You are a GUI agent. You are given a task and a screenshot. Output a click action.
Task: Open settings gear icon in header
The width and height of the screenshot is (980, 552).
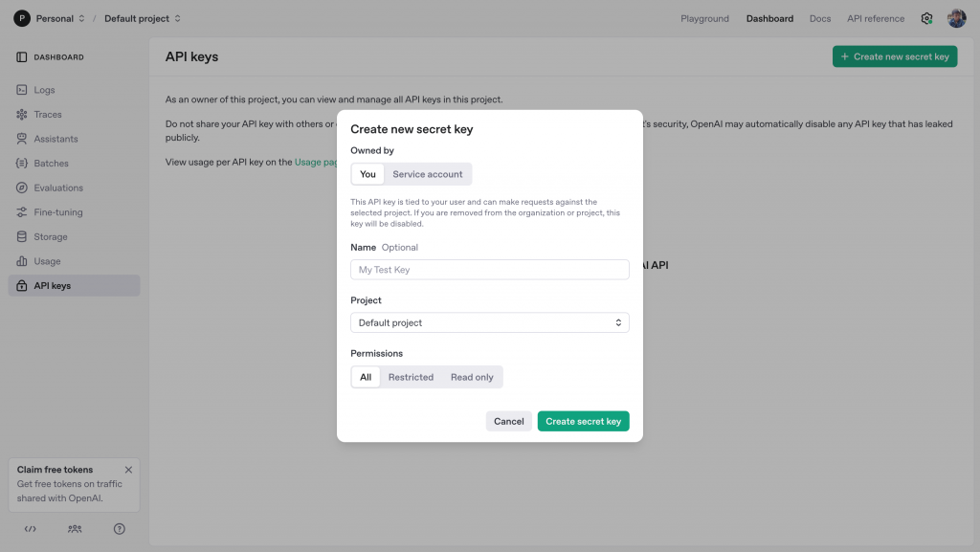[926, 18]
